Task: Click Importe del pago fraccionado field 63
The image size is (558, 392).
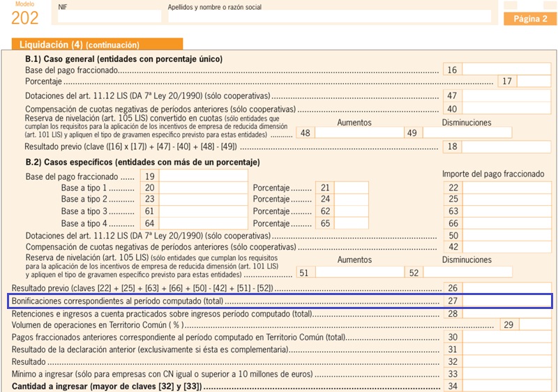Action: 507,211
